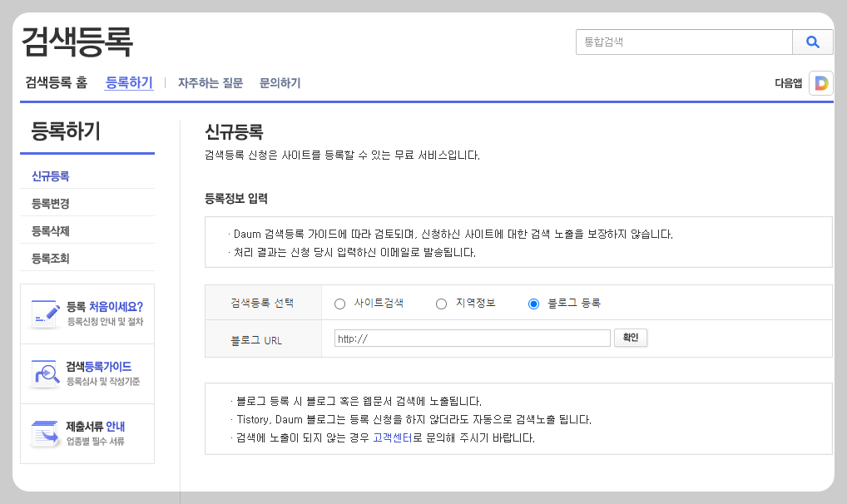Select the 블로그 등록 radio button
The height and width of the screenshot is (504, 847).
pyautogui.click(x=533, y=304)
